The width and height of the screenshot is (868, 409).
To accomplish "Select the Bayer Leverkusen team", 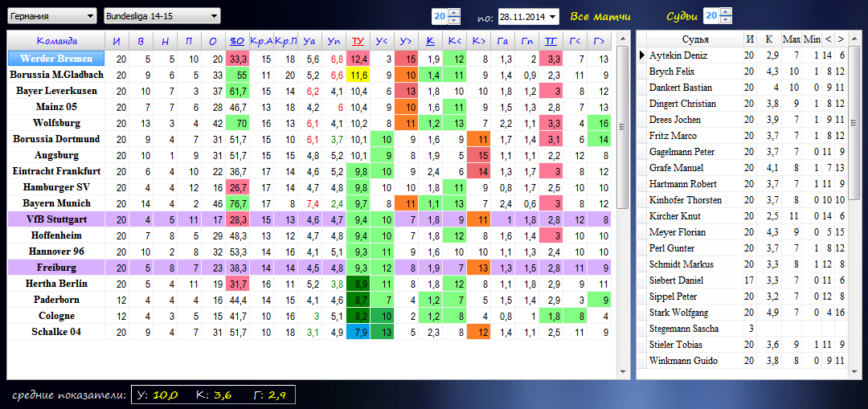I will (x=56, y=90).
